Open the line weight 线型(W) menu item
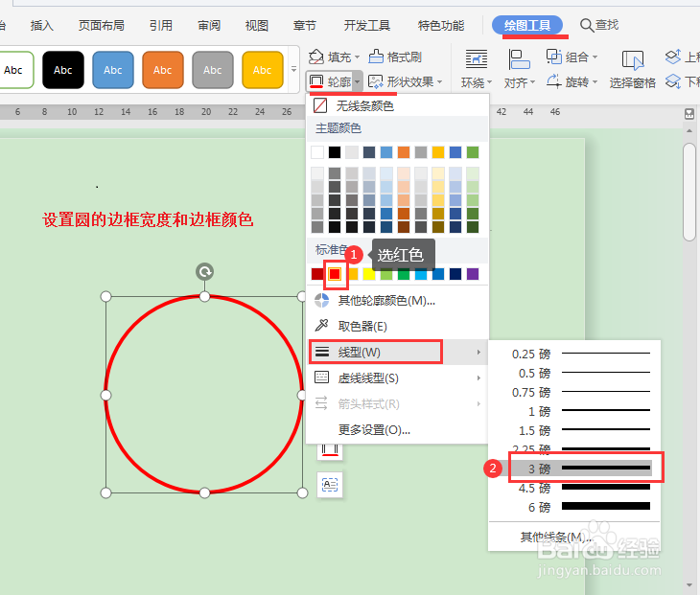The width and height of the screenshot is (700, 595). point(397,352)
